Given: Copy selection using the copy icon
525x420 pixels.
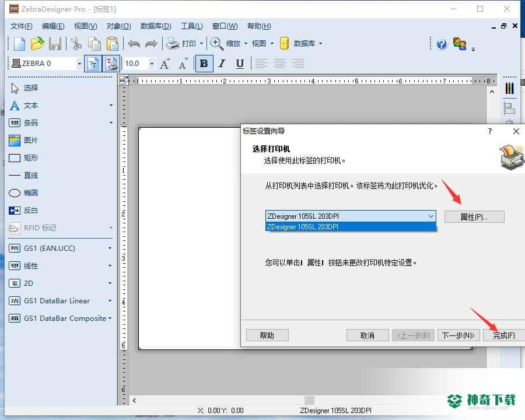Looking at the screenshot, I should tap(94, 44).
